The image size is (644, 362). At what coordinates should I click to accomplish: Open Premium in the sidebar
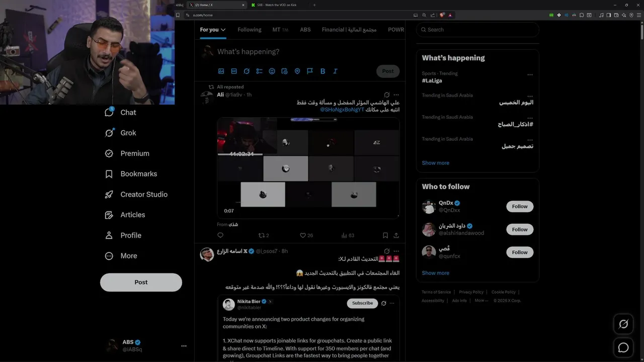coord(127,153)
